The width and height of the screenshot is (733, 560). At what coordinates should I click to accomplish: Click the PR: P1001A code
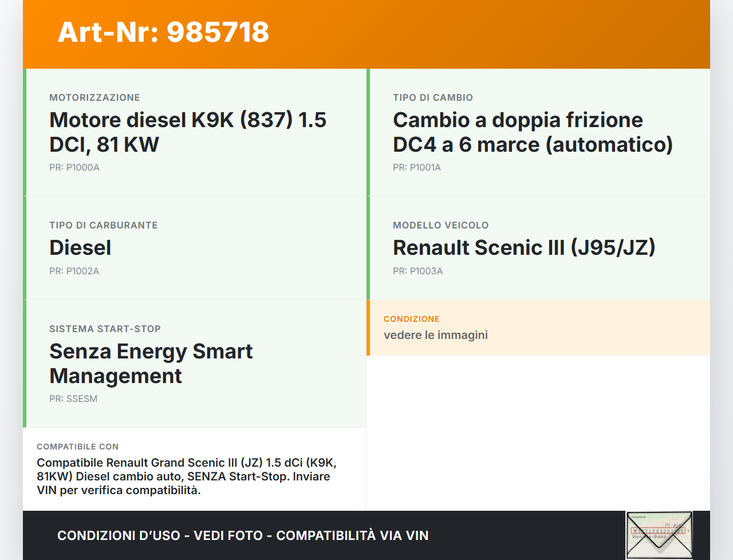417,168
